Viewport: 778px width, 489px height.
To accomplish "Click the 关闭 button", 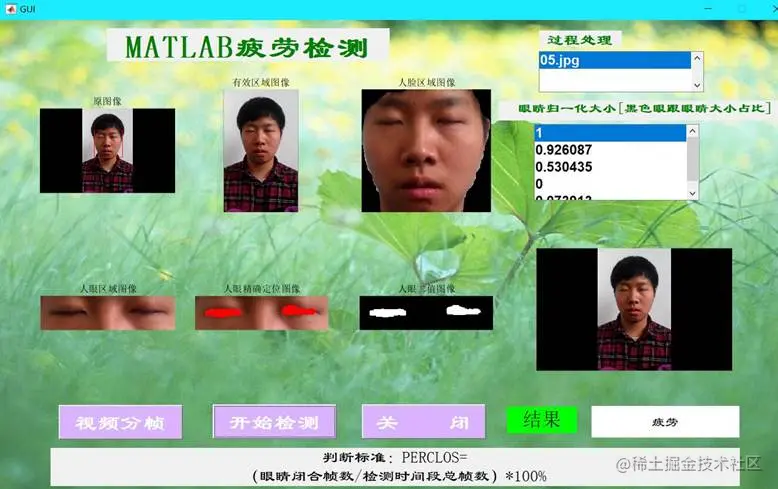I will point(423,422).
